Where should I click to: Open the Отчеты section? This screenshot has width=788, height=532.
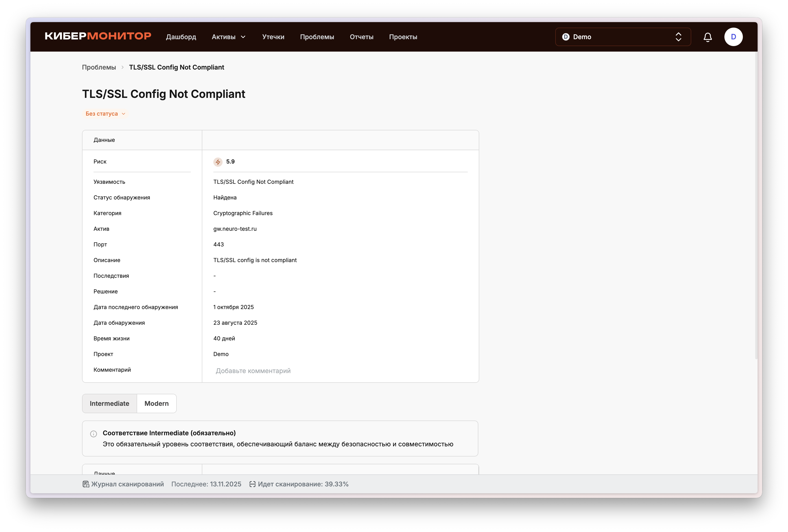(362, 37)
